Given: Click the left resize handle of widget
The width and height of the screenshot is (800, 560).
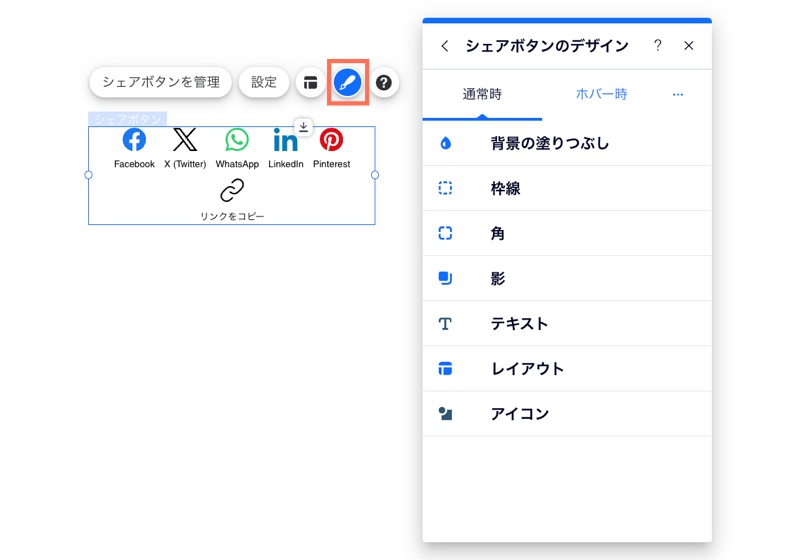Looking at the screenshot, I should (x=88, y=175).
